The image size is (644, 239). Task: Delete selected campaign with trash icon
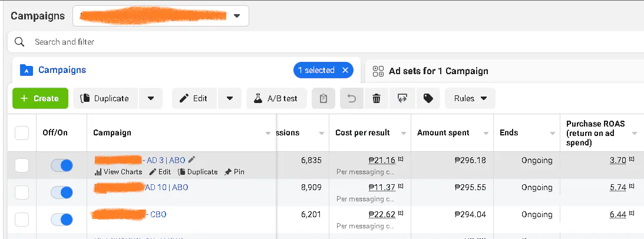(377, 98)
